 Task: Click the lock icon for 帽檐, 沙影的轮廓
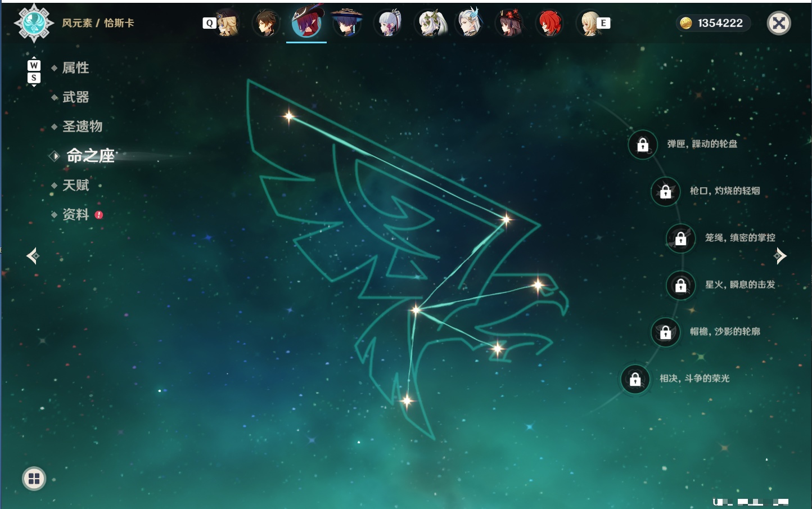(666, 332)
